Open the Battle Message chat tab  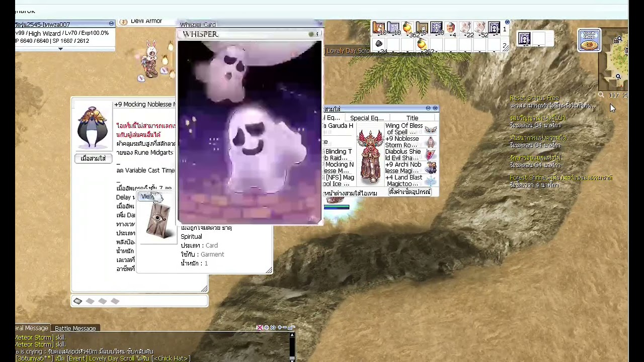click(75, 328)
